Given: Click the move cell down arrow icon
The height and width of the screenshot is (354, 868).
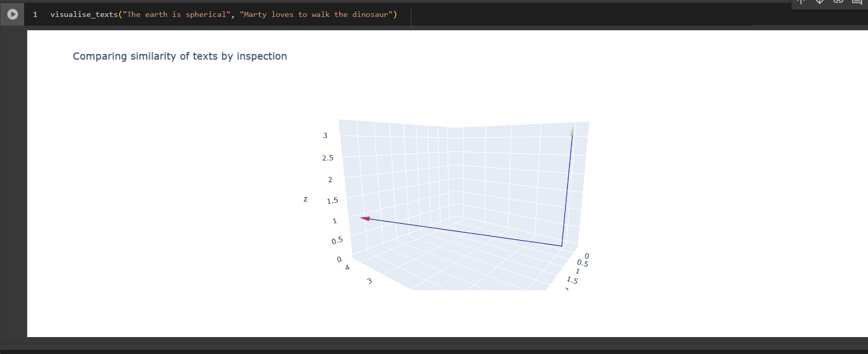Looking at the screenshot, I should click(x=820, y=2).
